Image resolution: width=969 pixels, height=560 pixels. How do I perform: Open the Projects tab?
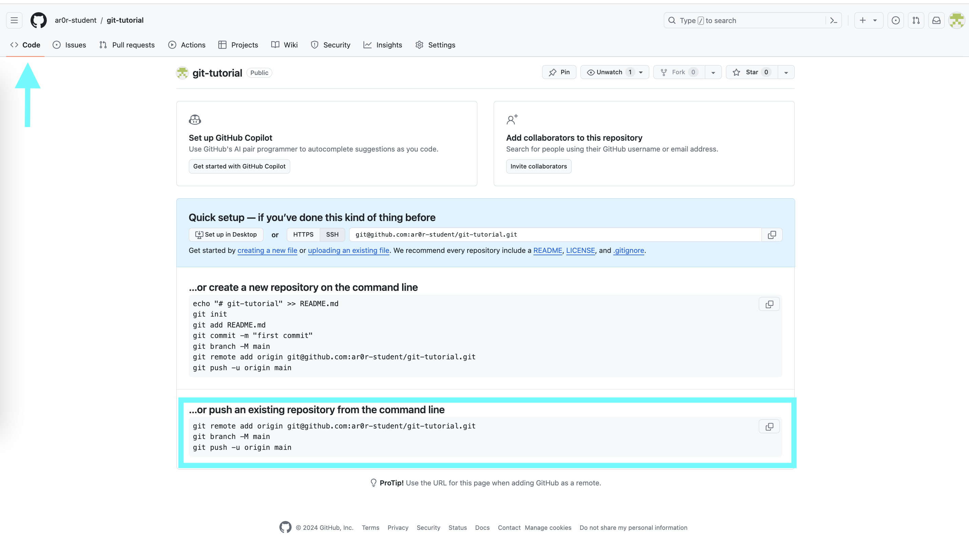(238, 45)
